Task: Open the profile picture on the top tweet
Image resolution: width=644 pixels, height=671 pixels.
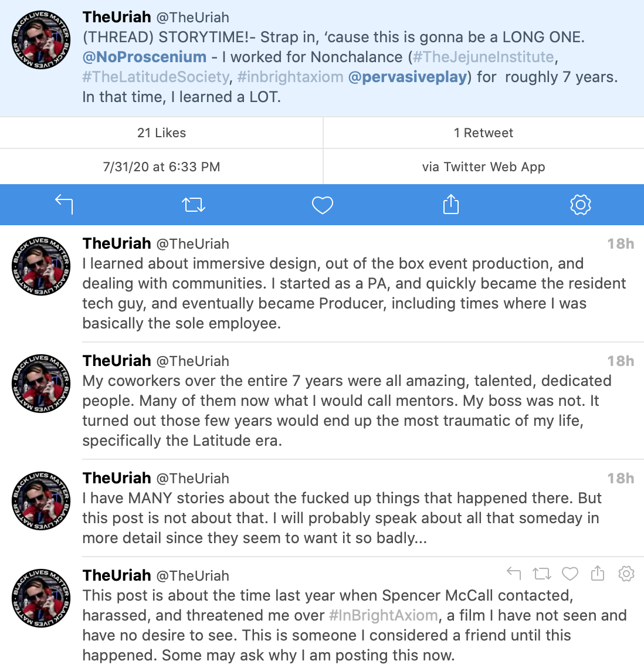Action: click(41, 39)
